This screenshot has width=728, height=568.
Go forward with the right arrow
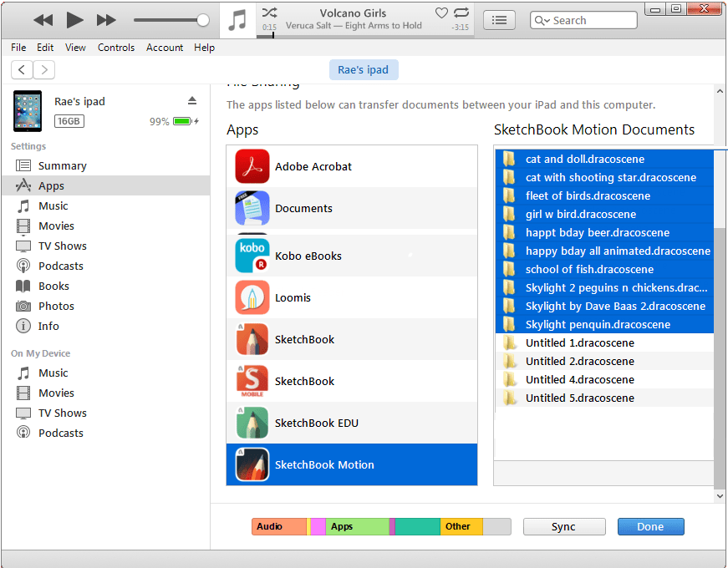coord(44,69)
